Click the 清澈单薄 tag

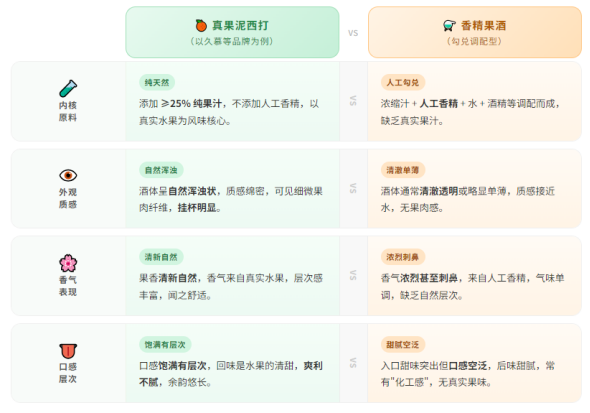pos(403,170)
